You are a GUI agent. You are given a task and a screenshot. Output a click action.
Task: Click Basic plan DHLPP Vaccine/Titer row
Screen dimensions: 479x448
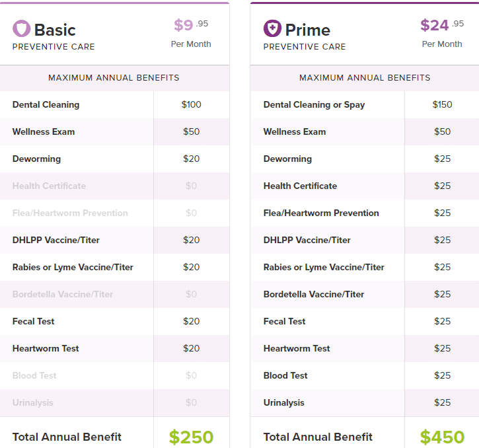coord(56,240)
